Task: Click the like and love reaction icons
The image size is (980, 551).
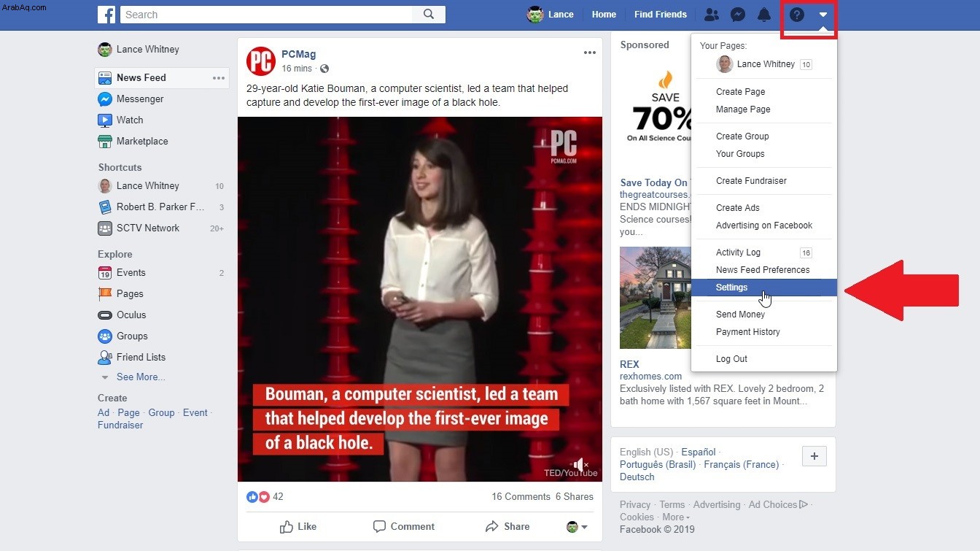Action: coord(258,497)
